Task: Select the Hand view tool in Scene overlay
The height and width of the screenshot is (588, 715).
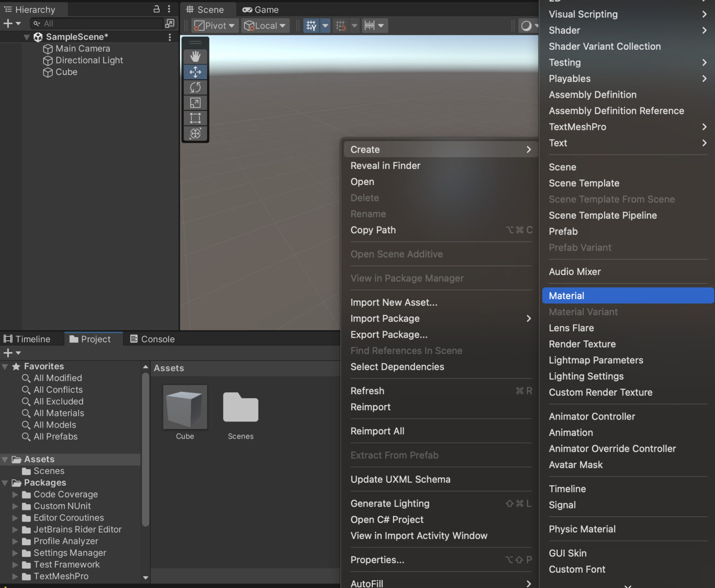Action: (195, 56)
